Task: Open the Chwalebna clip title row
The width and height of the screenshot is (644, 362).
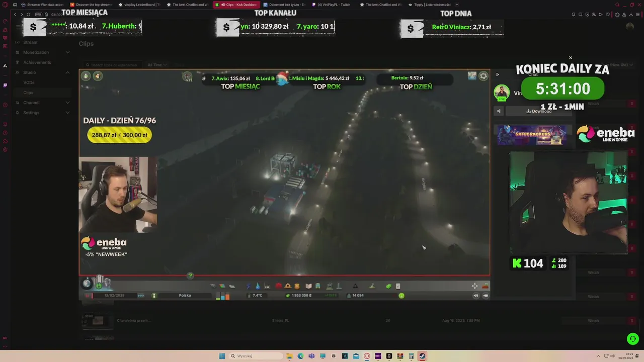Action: [134, 320]
